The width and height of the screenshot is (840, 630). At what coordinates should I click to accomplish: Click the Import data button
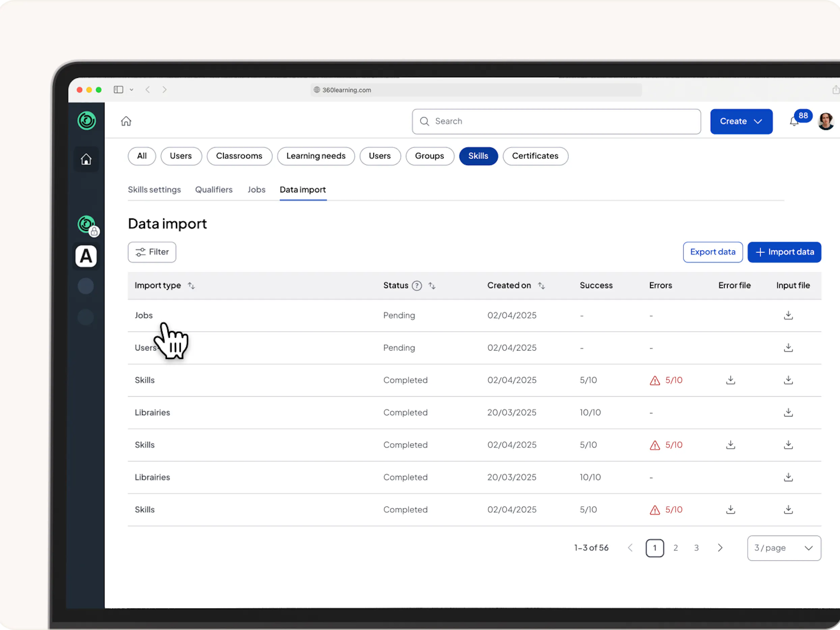(784, 252)
